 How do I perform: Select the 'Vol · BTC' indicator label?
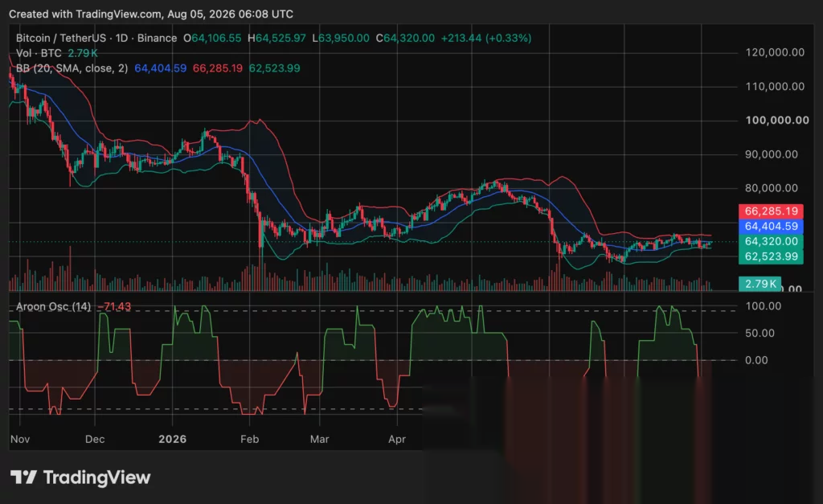pos(39,53)
